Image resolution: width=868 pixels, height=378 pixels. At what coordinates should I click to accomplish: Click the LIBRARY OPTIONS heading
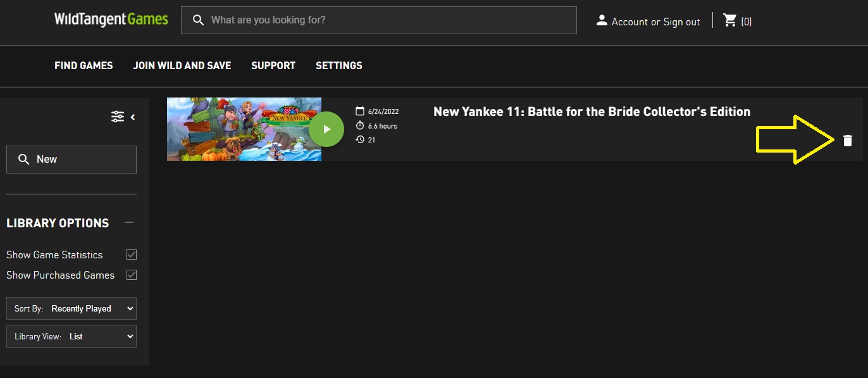(x=58, y=223)
